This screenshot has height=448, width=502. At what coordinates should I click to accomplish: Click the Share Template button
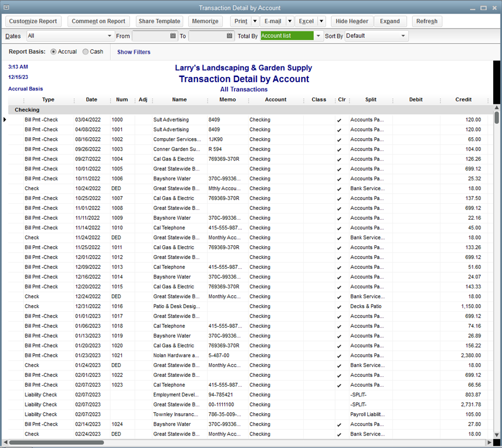[x=159, y=21]
